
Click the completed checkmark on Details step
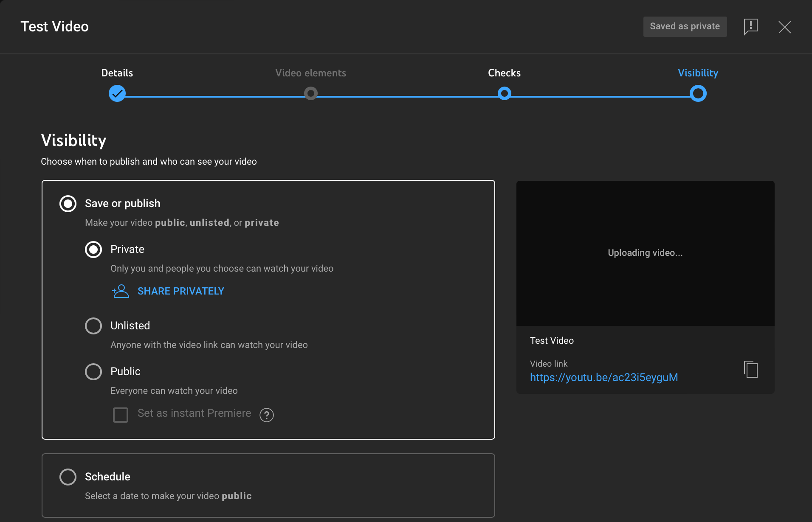[117, 93]
